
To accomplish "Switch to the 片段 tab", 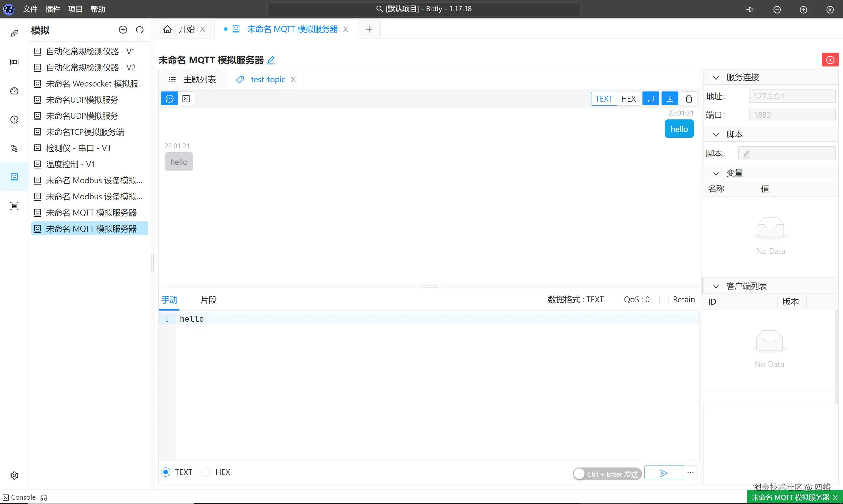I will [208, 300].
